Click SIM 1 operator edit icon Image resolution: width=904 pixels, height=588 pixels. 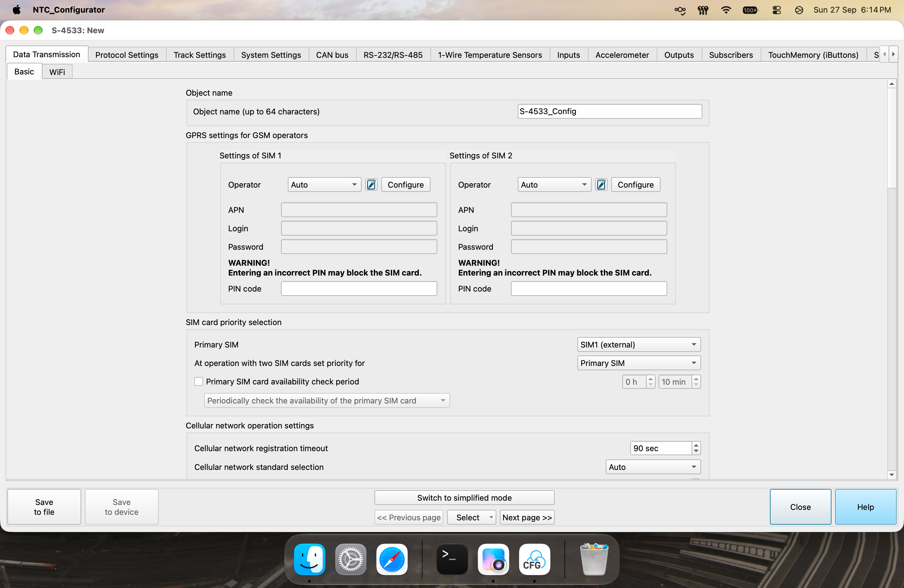click(371, 185)
